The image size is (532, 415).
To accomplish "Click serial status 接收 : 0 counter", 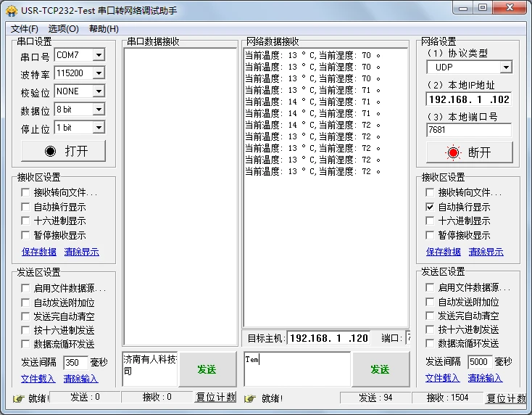I will coord(157,397).
